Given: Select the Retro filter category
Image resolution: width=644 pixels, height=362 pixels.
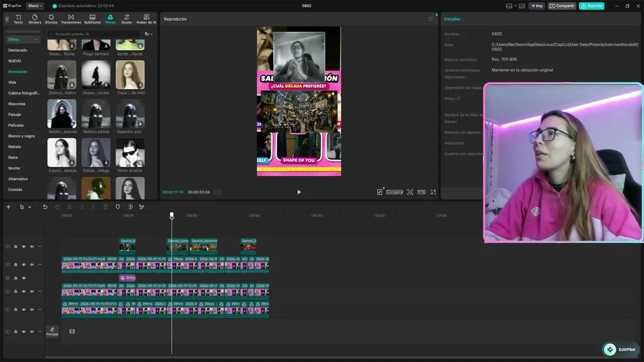Looking at the screenshot, I should click(x=13, y=157).
